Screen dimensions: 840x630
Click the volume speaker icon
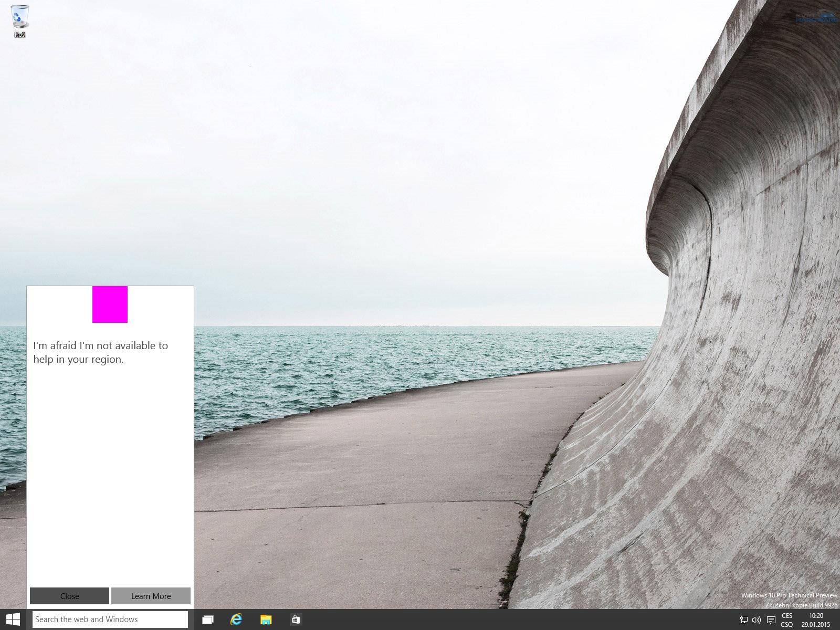pyautogui.click(x=756, y=619)
